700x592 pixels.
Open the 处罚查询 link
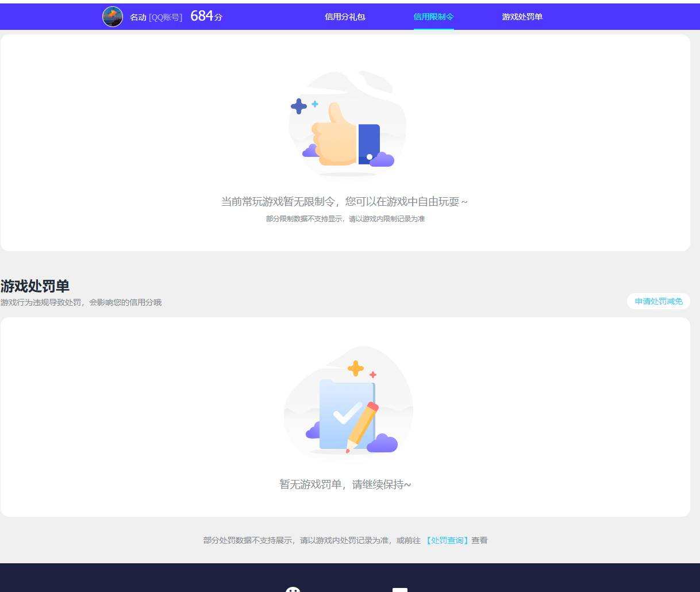point(447,540)
